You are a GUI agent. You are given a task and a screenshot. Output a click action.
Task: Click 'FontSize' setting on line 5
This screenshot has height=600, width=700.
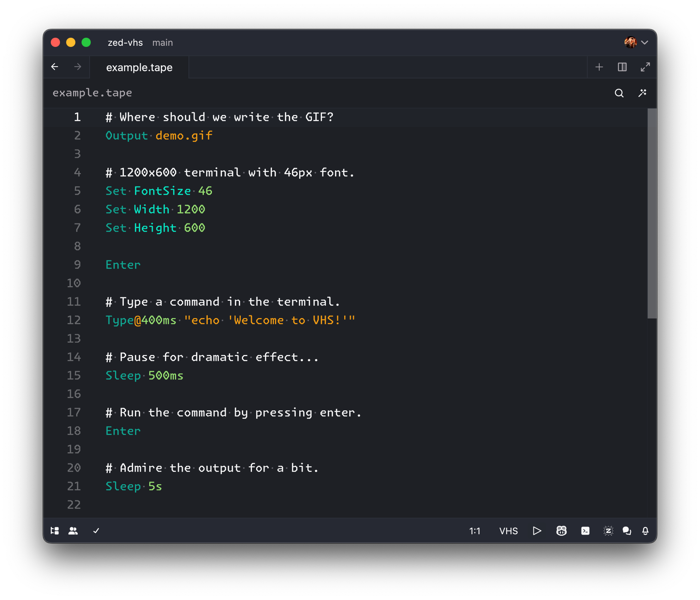coord(162,191)
